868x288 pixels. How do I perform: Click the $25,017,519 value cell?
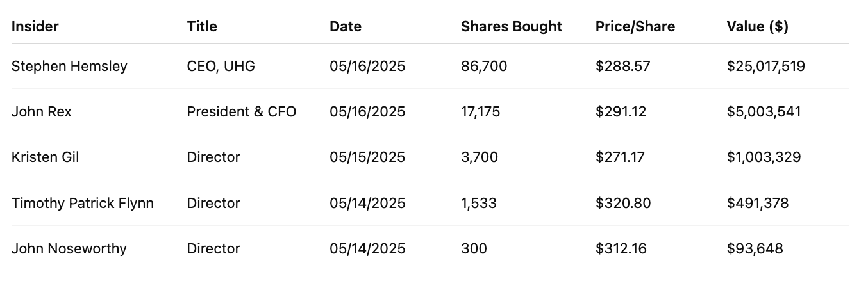tap(766, 67)
